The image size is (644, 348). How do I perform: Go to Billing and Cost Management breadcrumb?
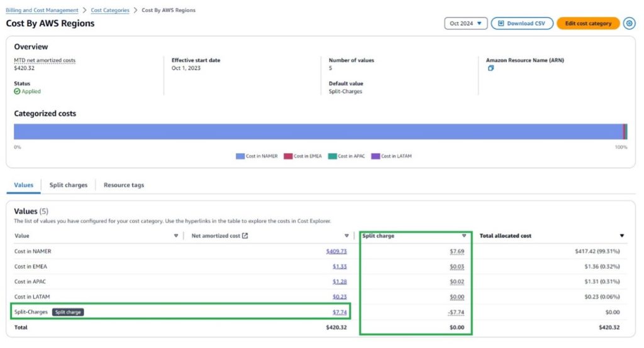(42, 10)
